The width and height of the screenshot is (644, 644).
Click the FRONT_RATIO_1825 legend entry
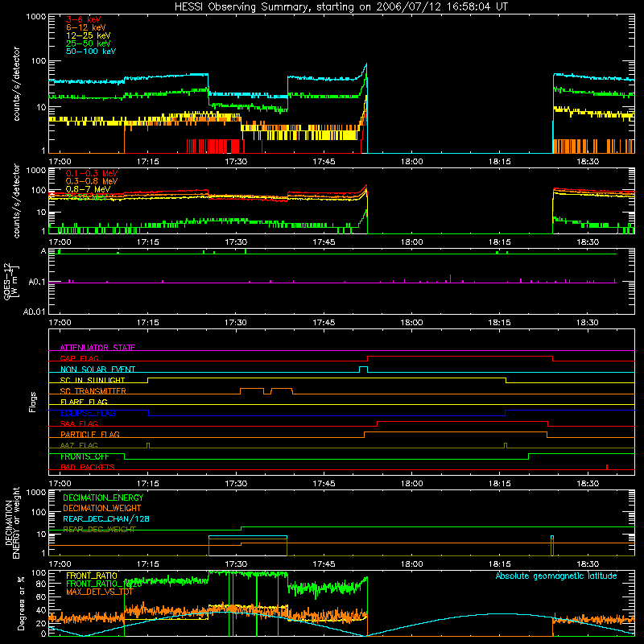(x=104, y=584)
